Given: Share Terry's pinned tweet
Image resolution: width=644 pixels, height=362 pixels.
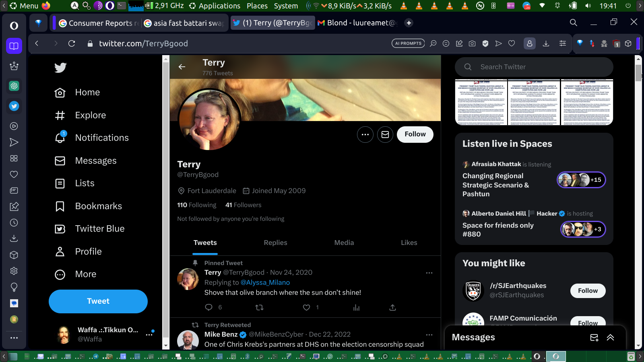Looking at the screenshot, I should [393, 308].
